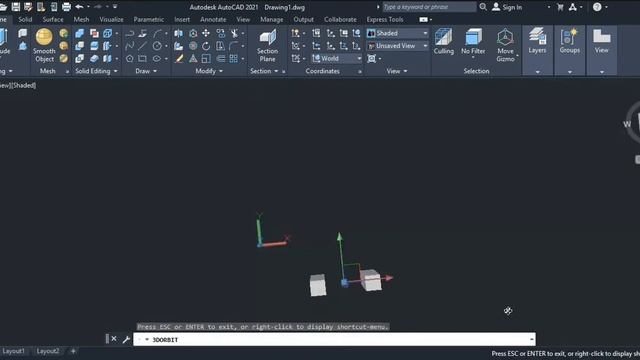This screenshot has height=360, width=640.
Task: Click the Sign In button
Action: 507,7
